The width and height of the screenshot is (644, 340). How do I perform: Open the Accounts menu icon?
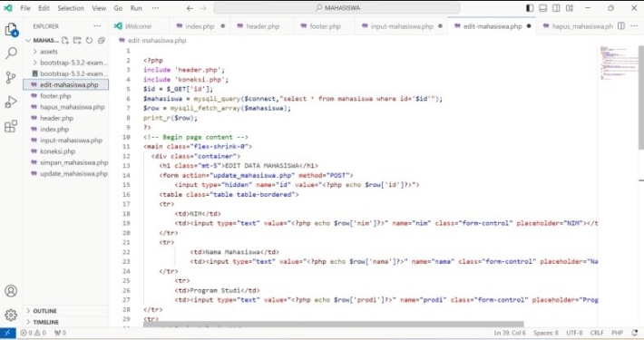[11, 291]
